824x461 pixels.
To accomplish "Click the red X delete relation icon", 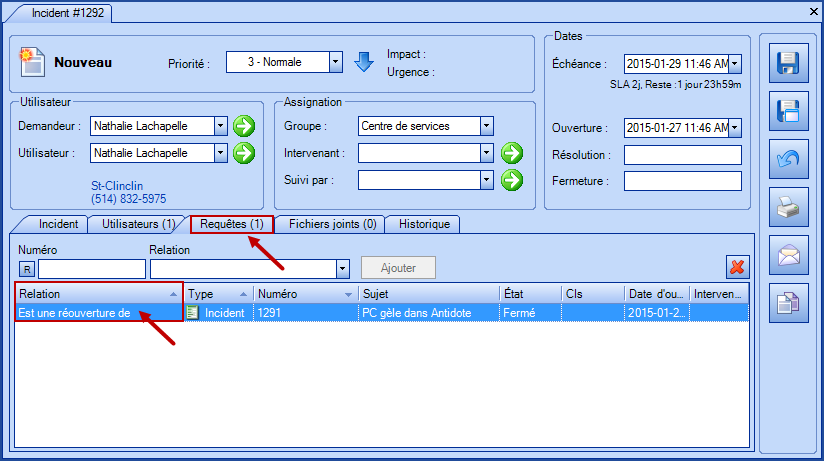I will point(737,267).
